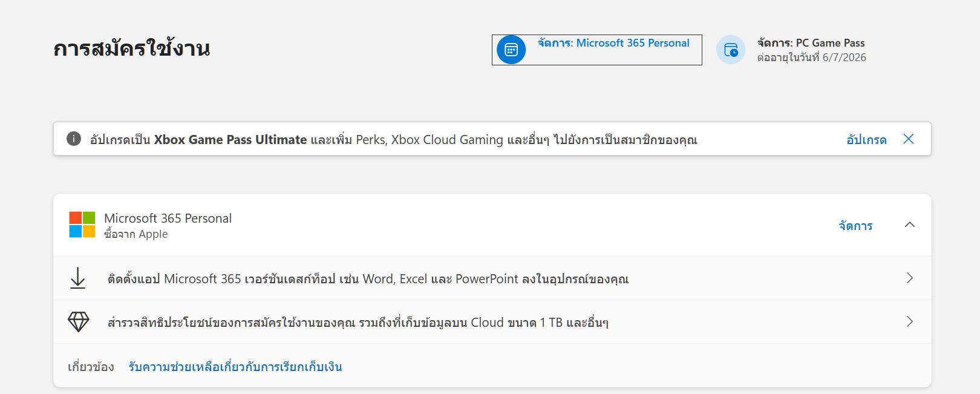
Task: Collapse the Microsoft 365 Personal card
Action: 910,225
